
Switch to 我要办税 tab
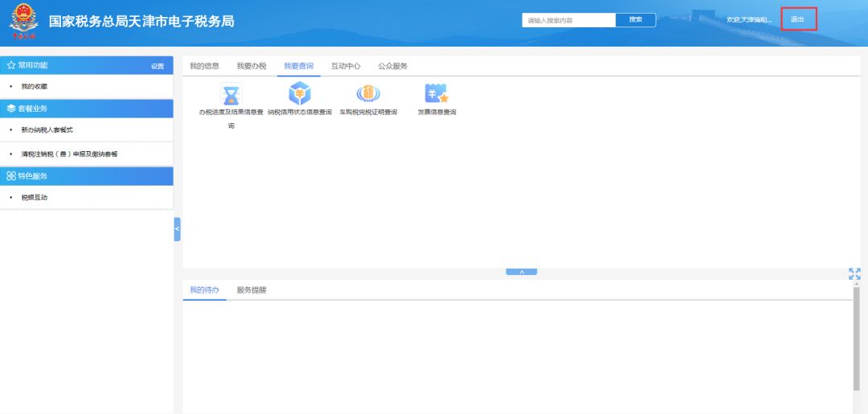tap(252, 66)
